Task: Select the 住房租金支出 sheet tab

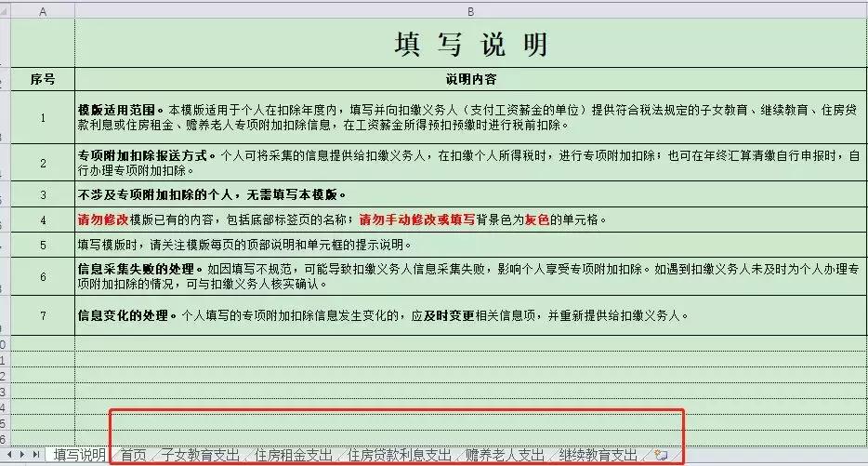Action: click(x=294, y=455)
